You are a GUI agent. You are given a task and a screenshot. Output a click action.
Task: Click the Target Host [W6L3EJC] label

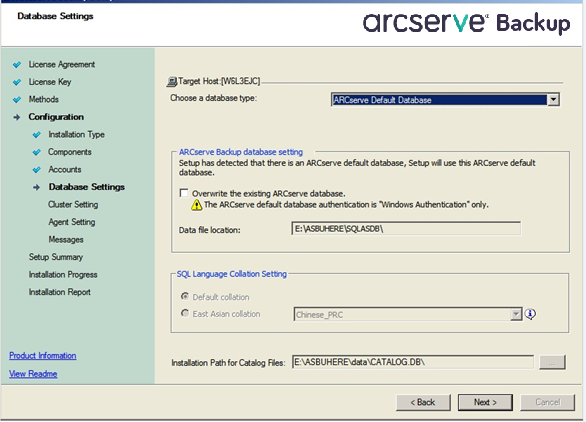[x=219, y=81]
